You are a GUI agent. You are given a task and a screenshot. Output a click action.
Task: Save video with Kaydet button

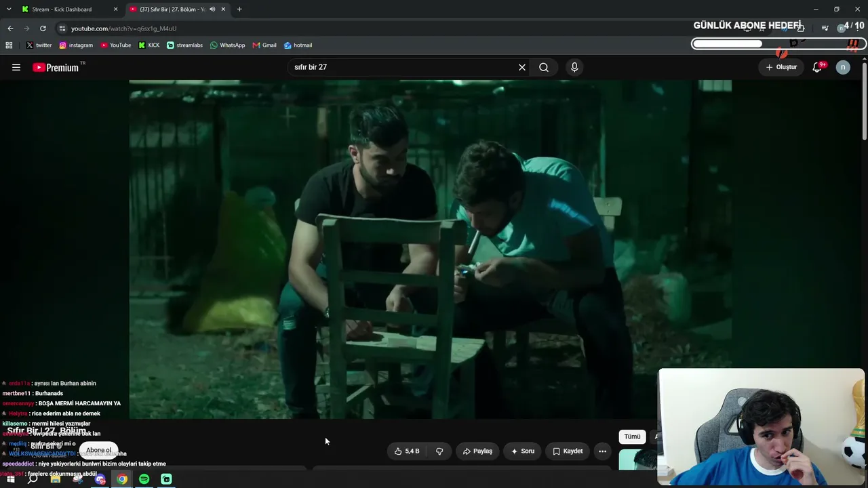(x=568, y=451)
